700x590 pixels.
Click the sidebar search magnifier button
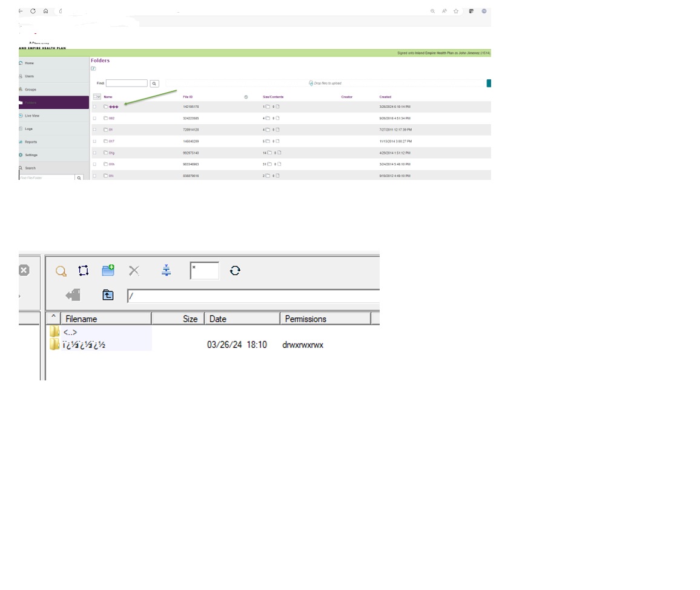point(79,177)
